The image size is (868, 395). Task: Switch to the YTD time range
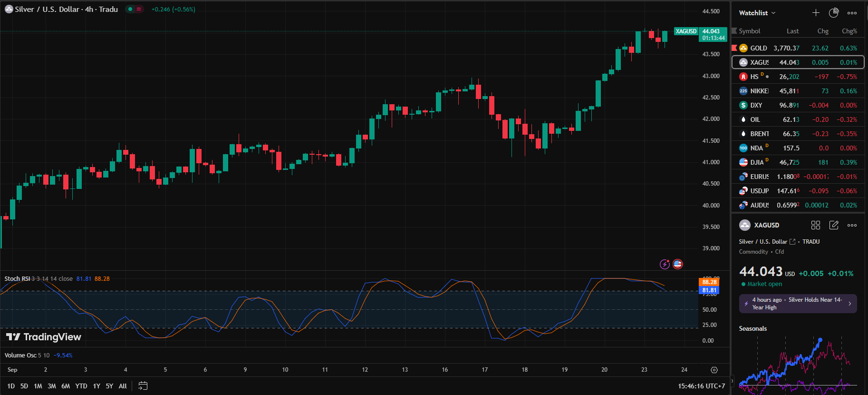click(81, 386)
